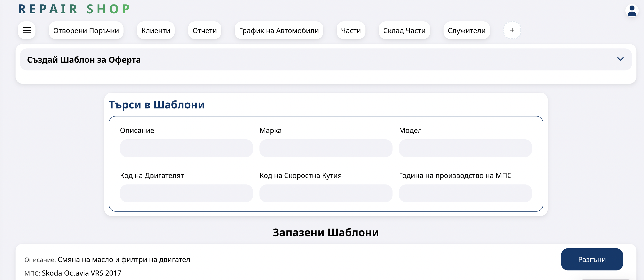Expand the Създай Шаблон за Оферта chevron
This screenshot has height=280, width=644.
pyautogui.click(x=620, y=59)
